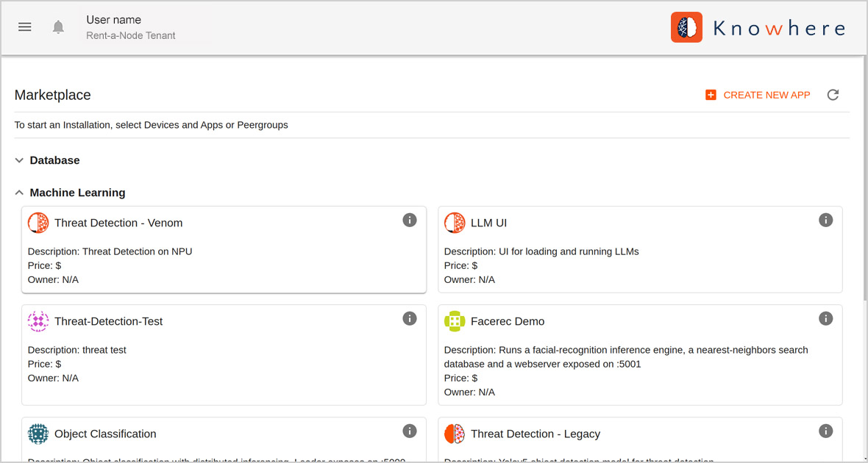The image size is (868, 463).
Task: Refresh the Marketplace app list
Action: 833,95
